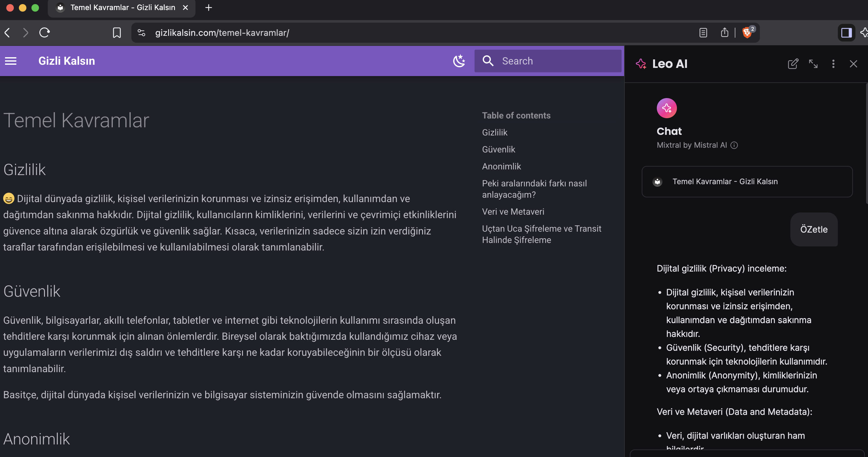Toggle the dark/light theme moon icon

(459, 61)
